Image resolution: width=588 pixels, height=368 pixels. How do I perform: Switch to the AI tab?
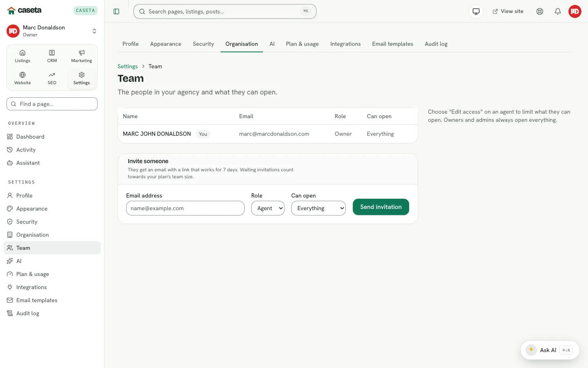coord(272,44)
